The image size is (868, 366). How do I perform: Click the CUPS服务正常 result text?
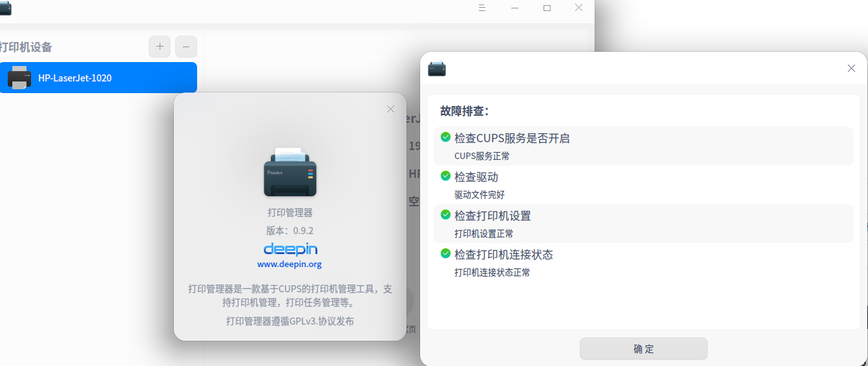click(x=482, y=156)
